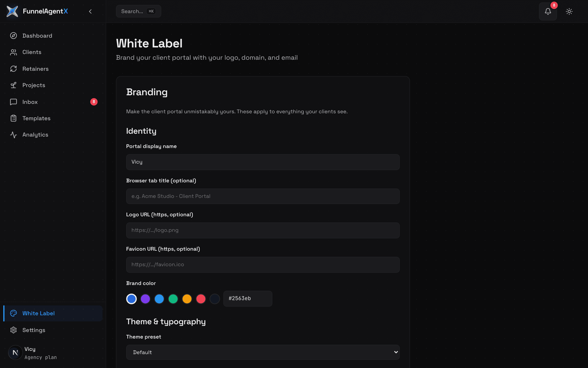Focus the Favicon URL input field
Viewport: 588px width, 368px height.
point(263,265)
